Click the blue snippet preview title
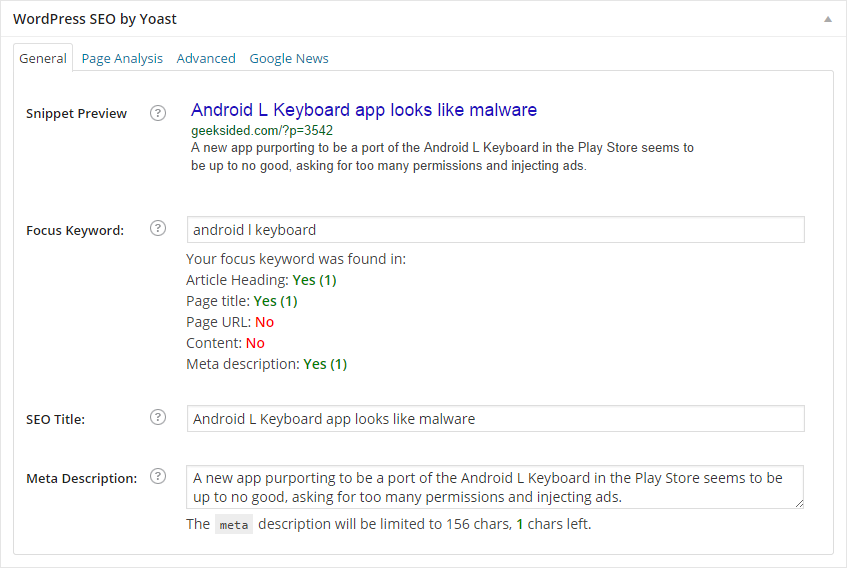 364,110
